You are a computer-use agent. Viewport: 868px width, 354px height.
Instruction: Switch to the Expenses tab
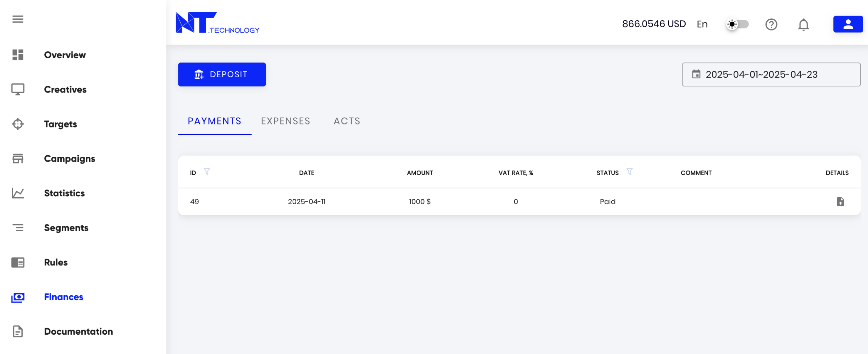point(285,121)
